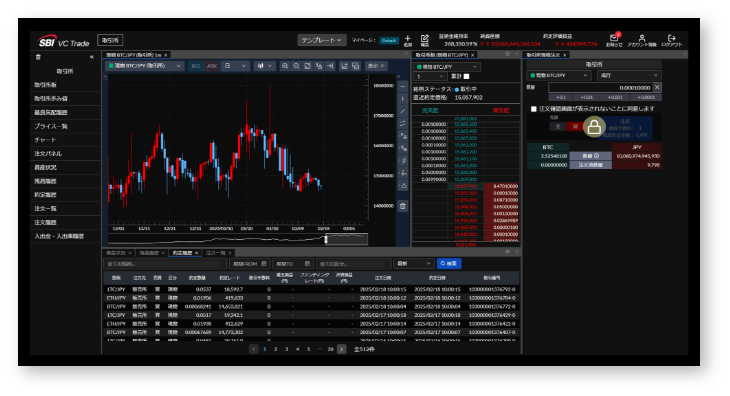The height and width of the screenshot is (396, 730).
Task: Click the trash icon beside the chart
Action: pos(403,206)
